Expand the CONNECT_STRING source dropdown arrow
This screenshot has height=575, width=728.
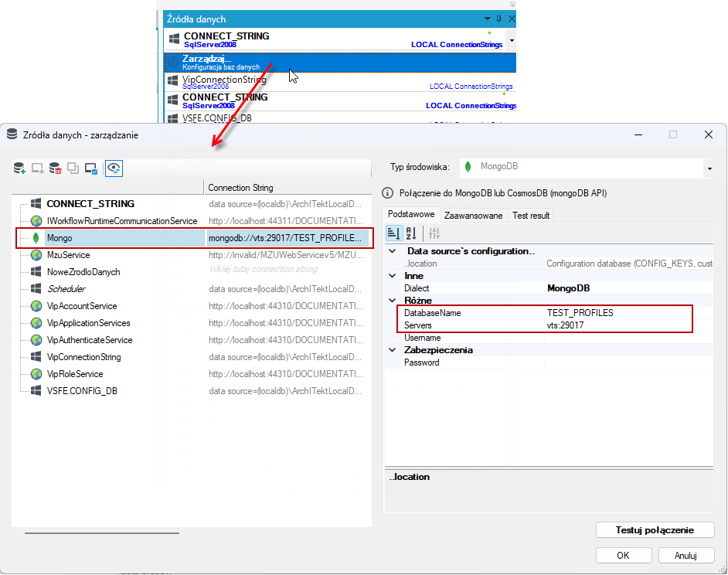512,40
